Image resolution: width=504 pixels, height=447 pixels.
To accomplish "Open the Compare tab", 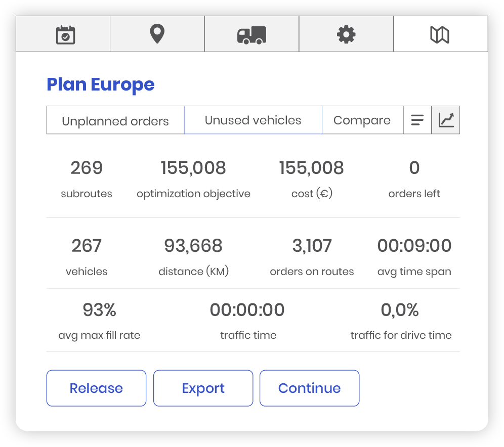I will [x=362, y=120].
